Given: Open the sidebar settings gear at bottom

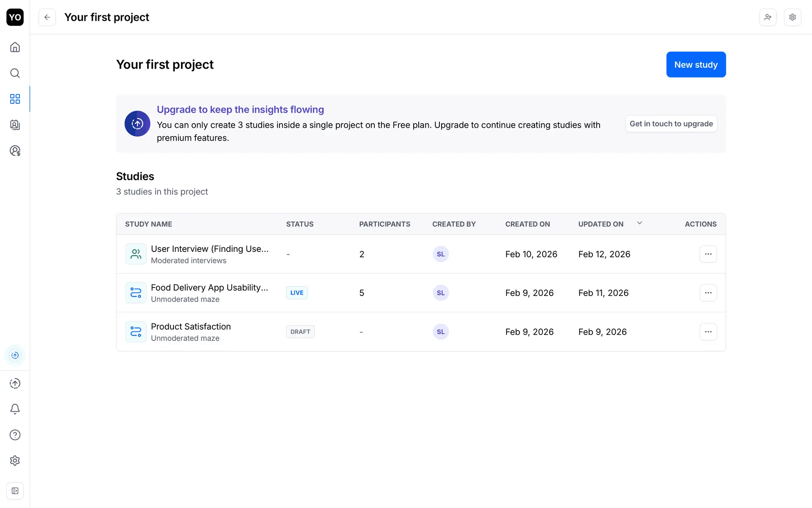Looking at the screenshot, I should tap(15, 461).
